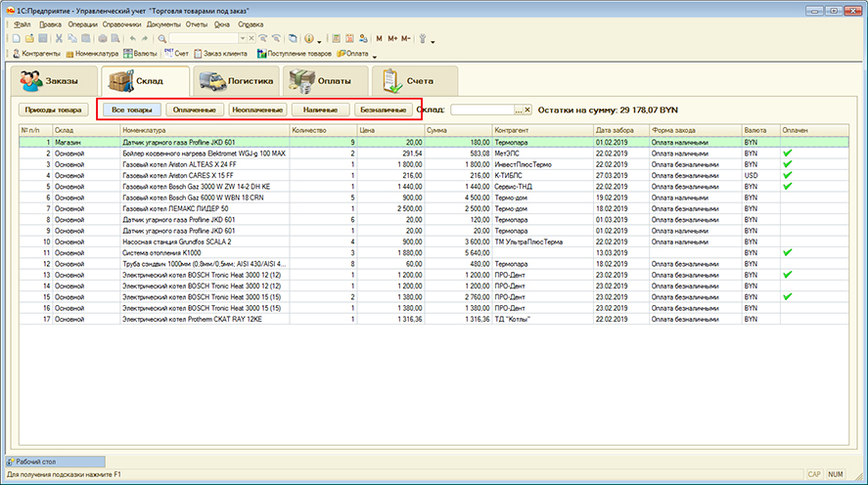Open Номенклатура catalog in toolbar
868x485 pixels.
[96, 53]
